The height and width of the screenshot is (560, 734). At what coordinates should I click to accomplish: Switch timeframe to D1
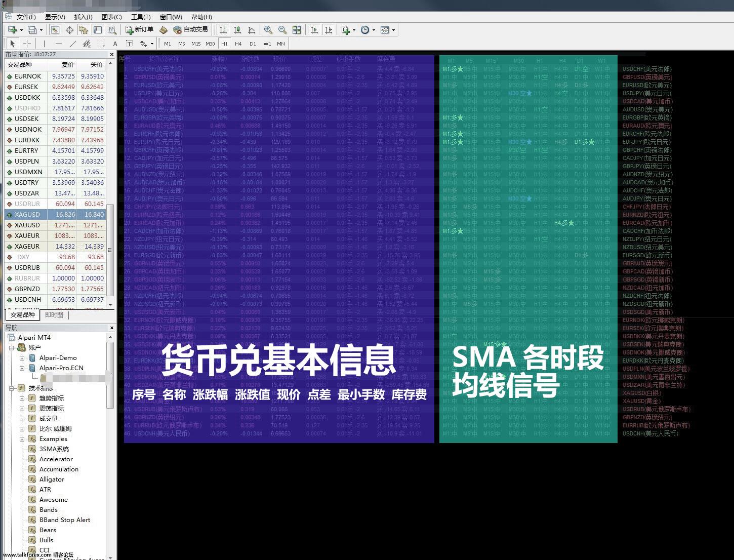[253, 44]
